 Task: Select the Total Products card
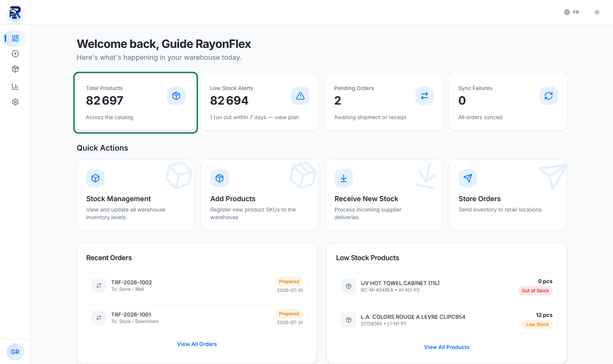point(136,103)
